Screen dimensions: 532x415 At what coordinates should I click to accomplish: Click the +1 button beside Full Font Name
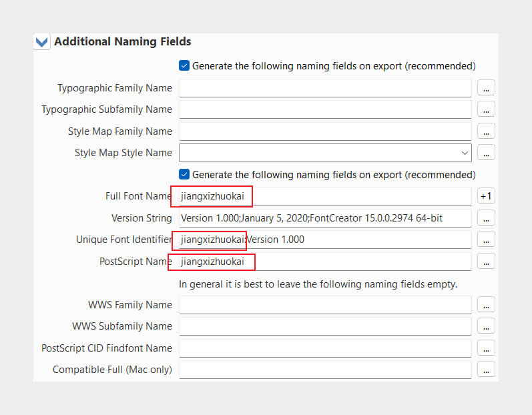pos(486,196)
